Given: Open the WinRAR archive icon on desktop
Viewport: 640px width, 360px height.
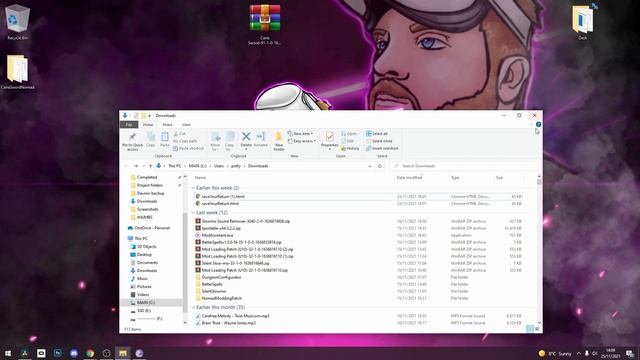Looking at the screenshot, I should [265, 24].
